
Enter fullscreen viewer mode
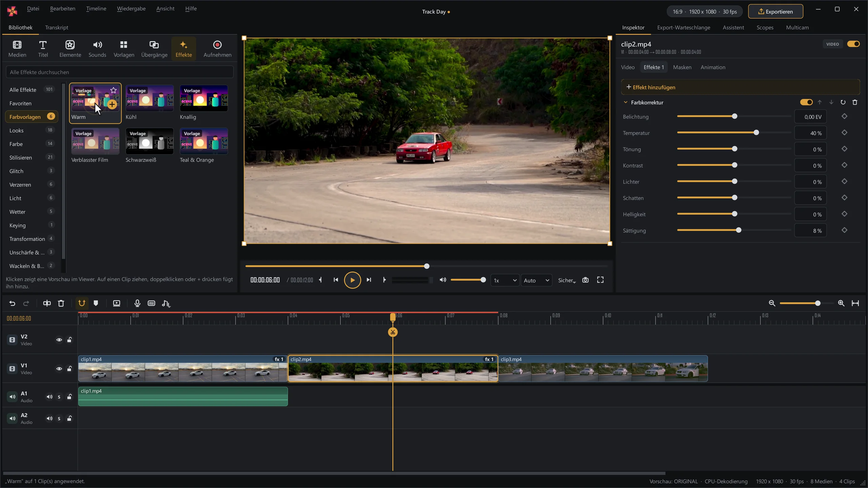pyautogui.click(x=600, y=280)
